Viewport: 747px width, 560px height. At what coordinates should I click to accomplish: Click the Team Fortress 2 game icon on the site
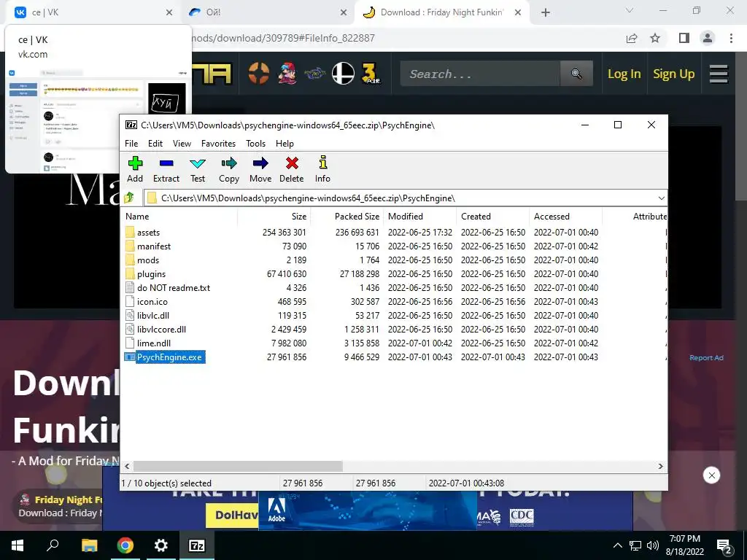[x=259, y=74]
